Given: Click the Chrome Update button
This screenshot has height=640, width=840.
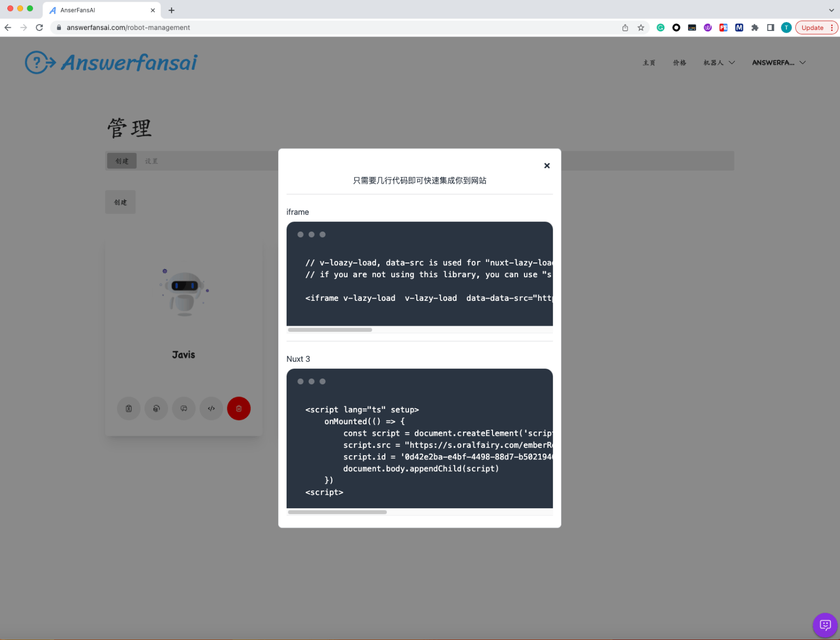Looking at the screenshot, I should [x=812, y=28].
